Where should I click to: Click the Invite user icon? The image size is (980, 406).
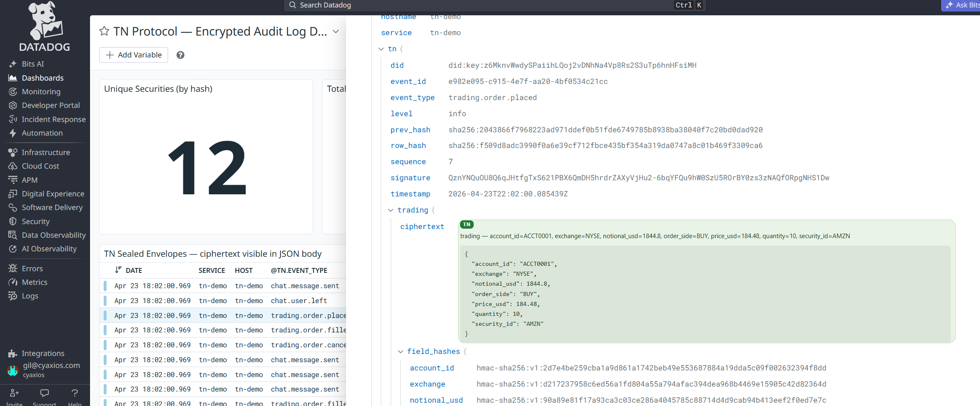tap(14, 393)
